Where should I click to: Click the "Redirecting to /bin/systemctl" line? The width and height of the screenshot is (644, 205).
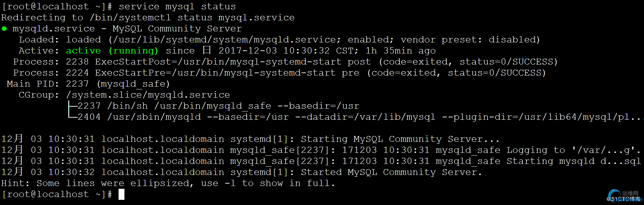148,18
